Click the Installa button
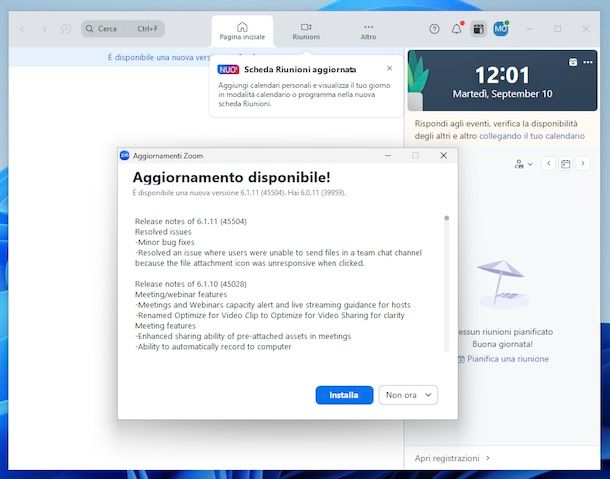This screenshot has height=479, width=610. pos(344,395)
